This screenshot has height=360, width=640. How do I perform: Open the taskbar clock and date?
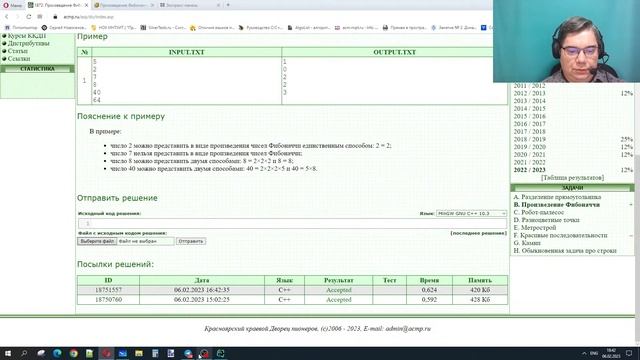611,353
